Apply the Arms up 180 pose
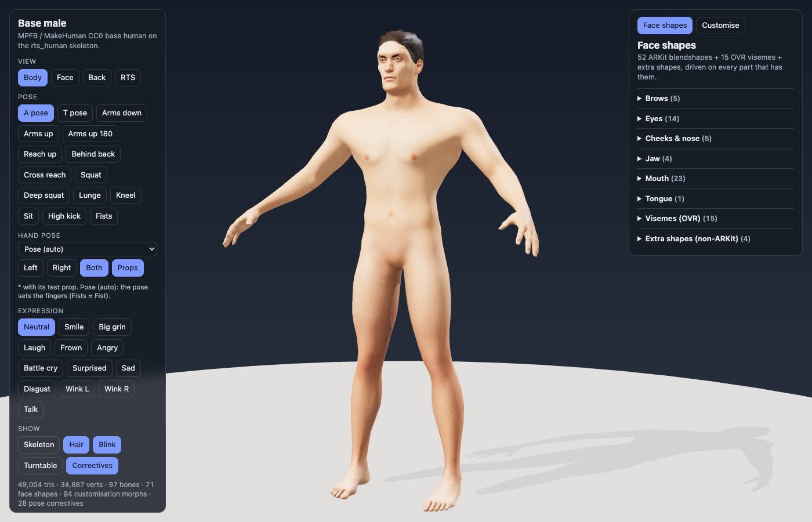 point(90,134)
